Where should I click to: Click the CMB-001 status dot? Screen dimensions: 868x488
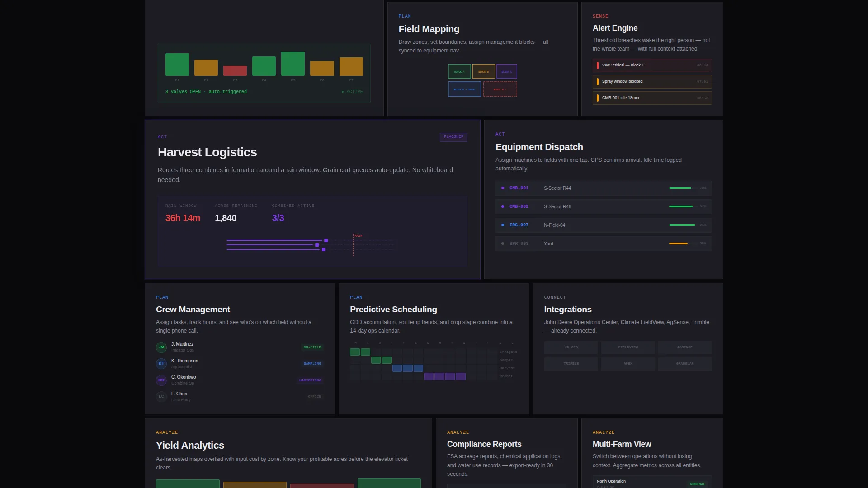point(503,188)
